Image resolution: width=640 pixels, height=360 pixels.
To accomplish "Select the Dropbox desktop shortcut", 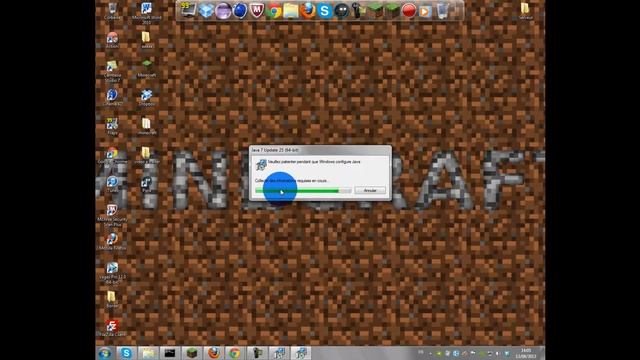I will [x=147, y=98].
